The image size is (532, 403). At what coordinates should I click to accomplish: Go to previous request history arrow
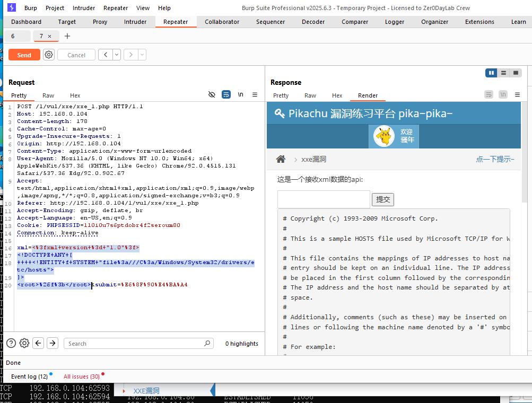coord(106,55)
